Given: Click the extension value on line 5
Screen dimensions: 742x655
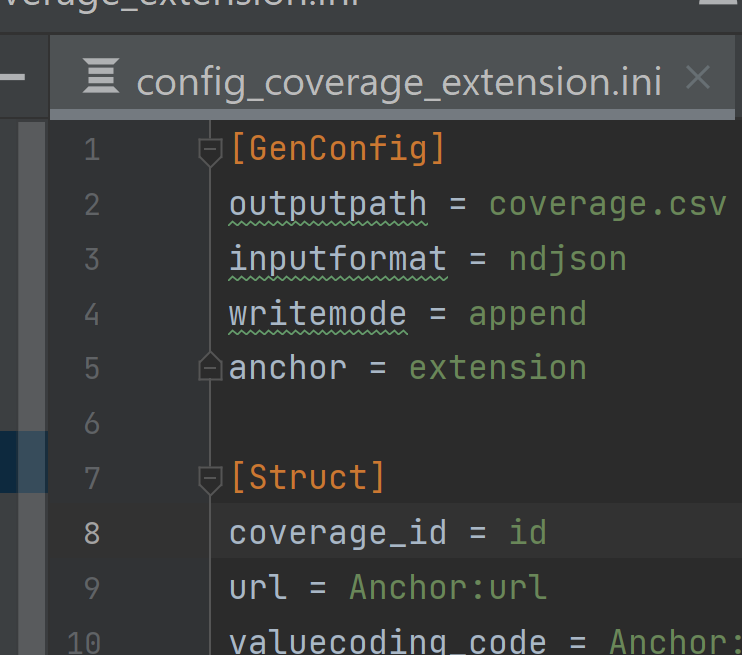Looking at the screenshot, I should (498, 368).
